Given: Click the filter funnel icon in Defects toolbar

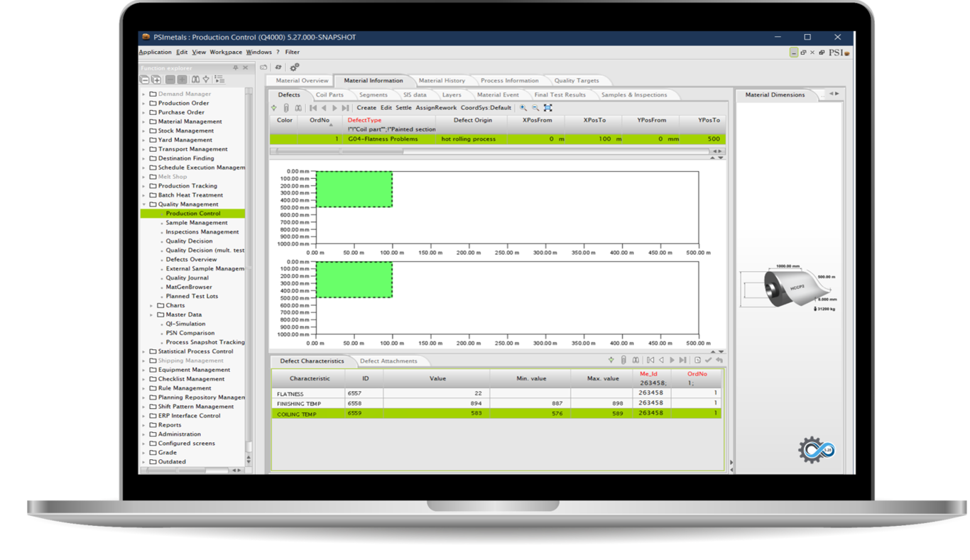Looking at the screenshot, I should tap(274, 108).
